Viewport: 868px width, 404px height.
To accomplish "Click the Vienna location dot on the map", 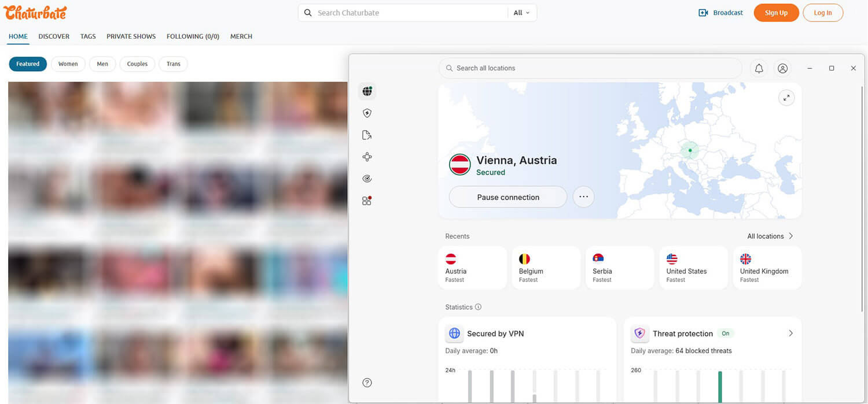I will [x=690, y=150].
